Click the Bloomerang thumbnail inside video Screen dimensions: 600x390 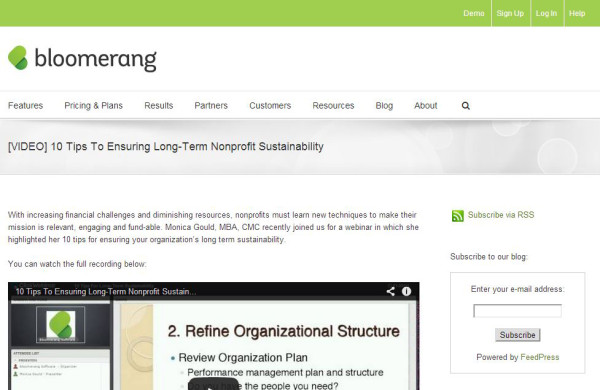60,325
